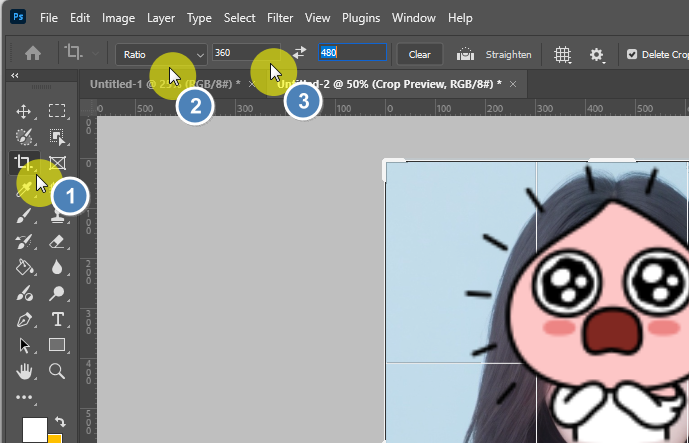Select the Dodge tool
The height and width of the screenshot is (443, 689).
click(x=57, y=293)
